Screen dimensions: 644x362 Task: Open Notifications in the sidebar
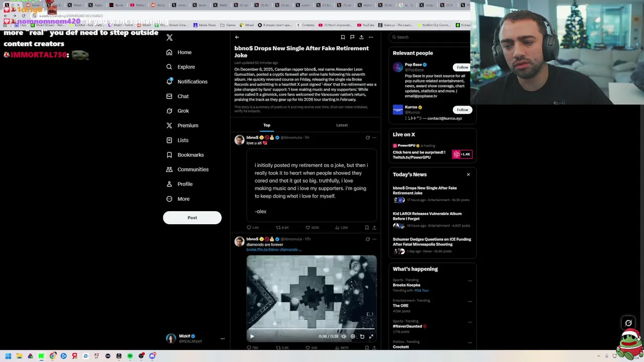coord(187,81)
